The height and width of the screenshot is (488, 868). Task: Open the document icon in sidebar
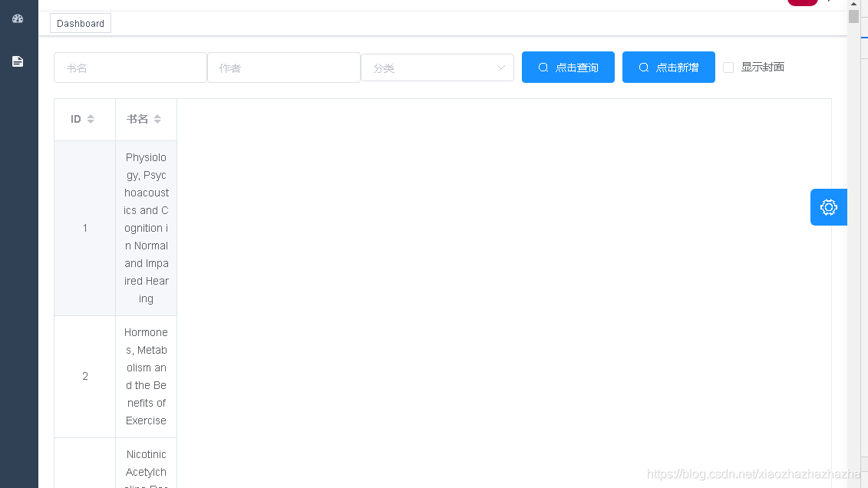point(18,61)
